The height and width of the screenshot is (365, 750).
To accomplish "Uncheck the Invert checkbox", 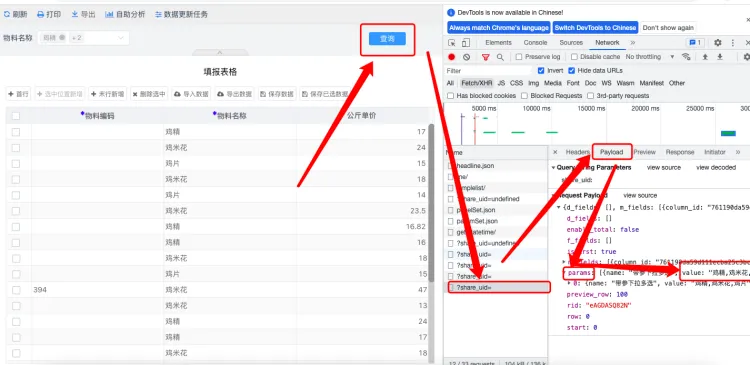I will pos(541,71).
